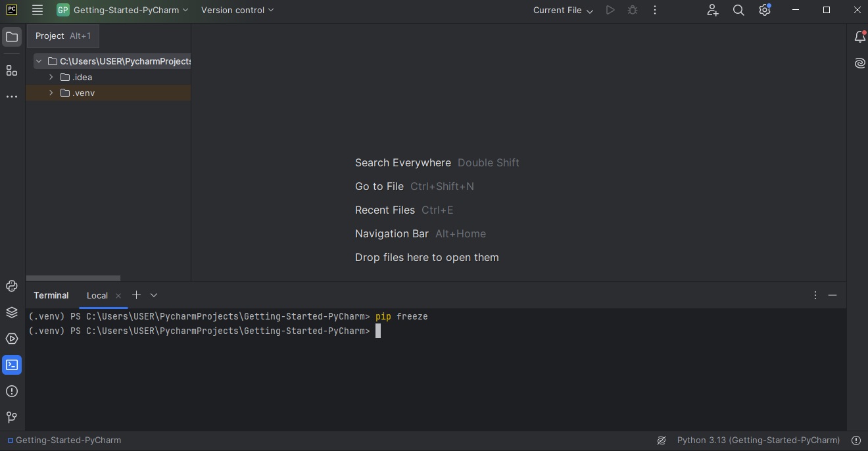Click the Python 3.13 interpreter status widget
Viewport: 868px width, 451px height.
758,440
